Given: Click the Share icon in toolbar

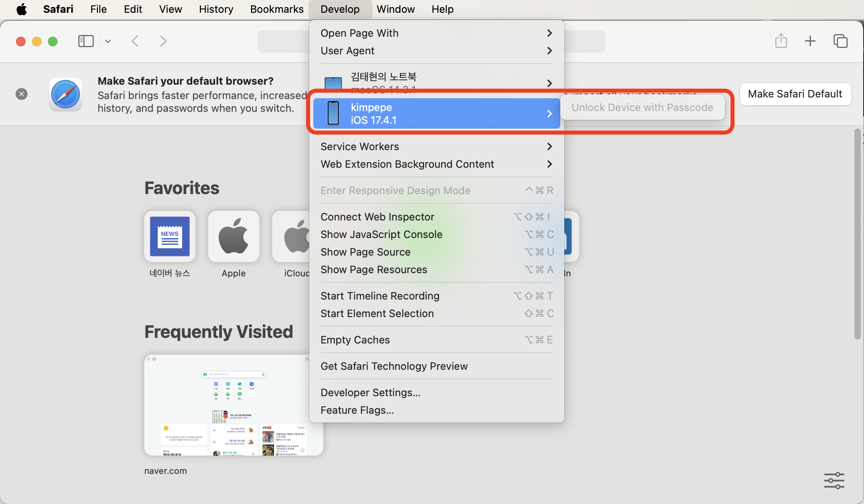Looking at the screenshot, I should pos(781,41).
